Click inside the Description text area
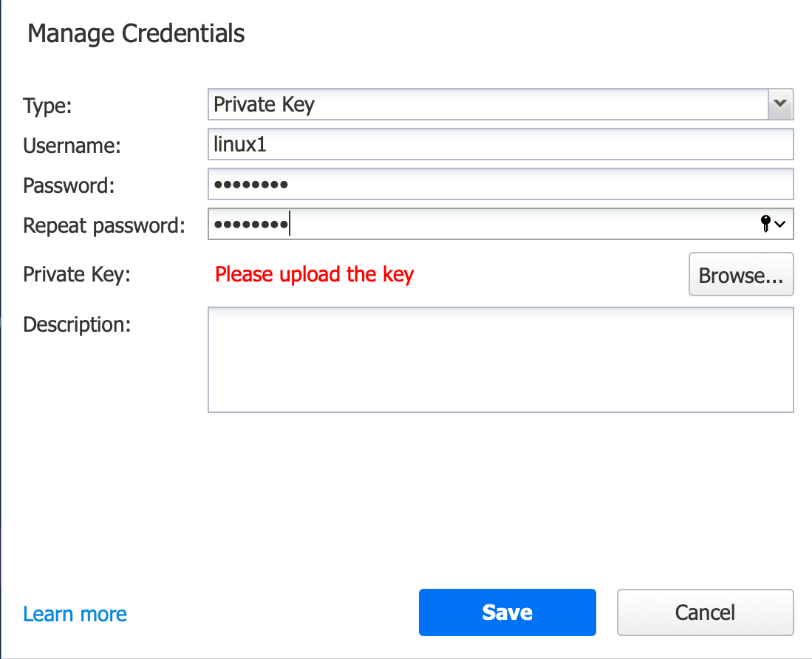 (x=500, y=360)
